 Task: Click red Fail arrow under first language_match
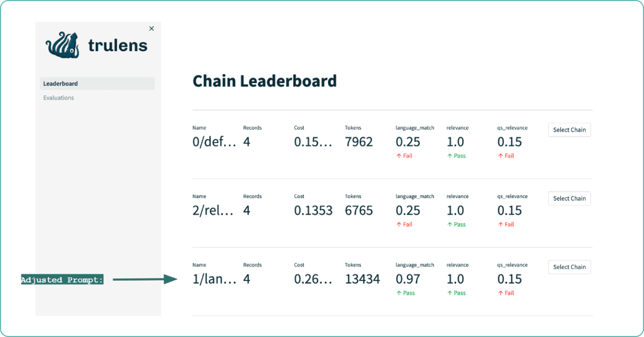tap(399, 156)
